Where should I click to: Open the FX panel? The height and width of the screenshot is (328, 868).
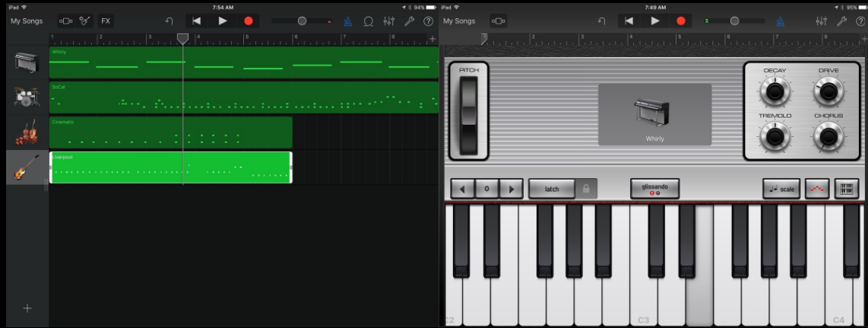(105, 21)
